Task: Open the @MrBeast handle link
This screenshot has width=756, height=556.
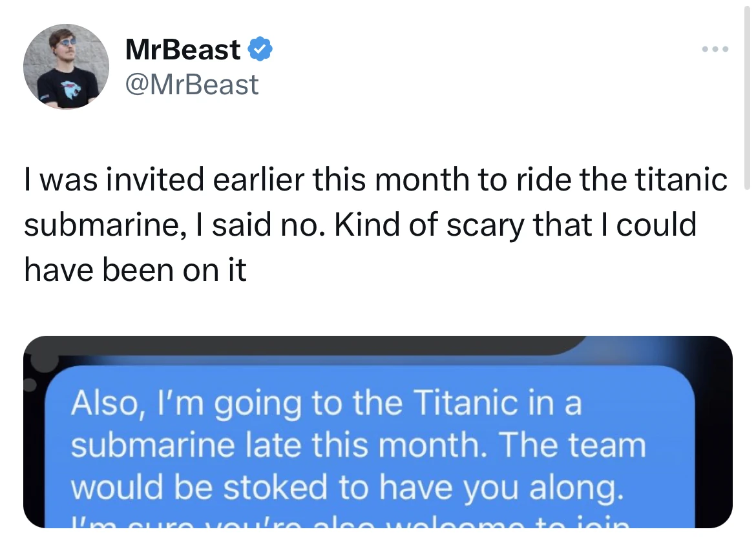Action: click(192, 85)
